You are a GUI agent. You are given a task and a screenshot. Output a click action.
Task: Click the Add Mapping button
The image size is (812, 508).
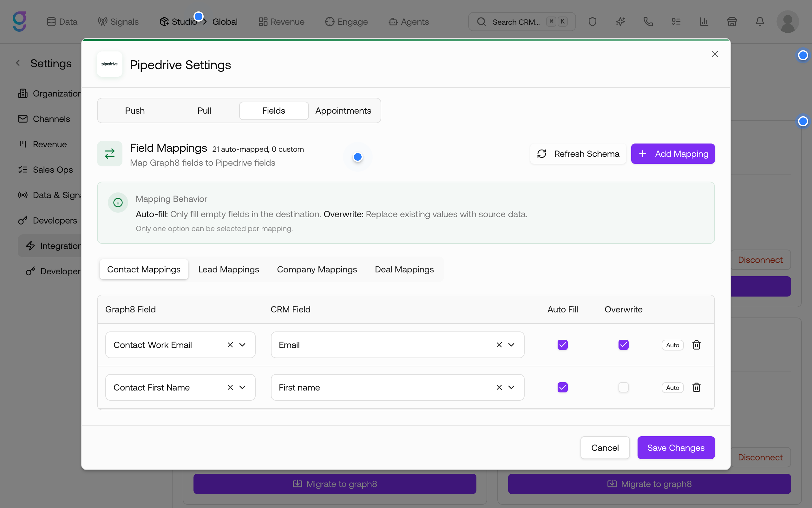pos(673,154)
